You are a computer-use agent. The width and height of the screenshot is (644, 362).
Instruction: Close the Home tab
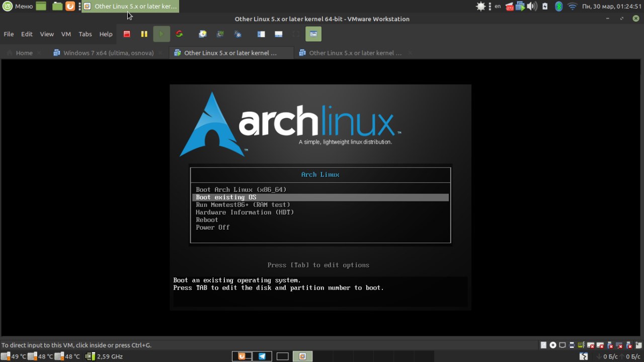(39, 53)
